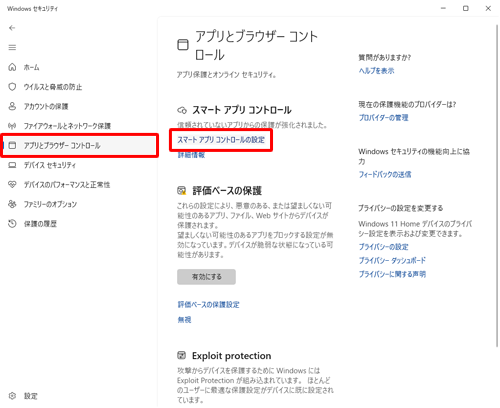Open ヘルプを表示 link

[376, 71]
